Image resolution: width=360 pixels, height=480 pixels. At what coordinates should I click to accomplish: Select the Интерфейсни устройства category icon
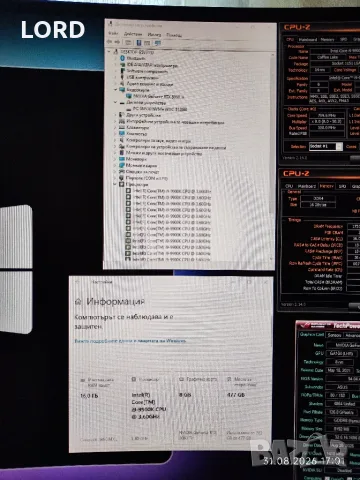click(122, 122)
